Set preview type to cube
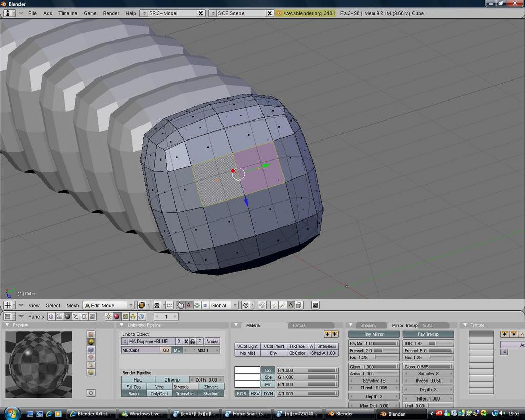525x420 pixels. click(91, 350)
